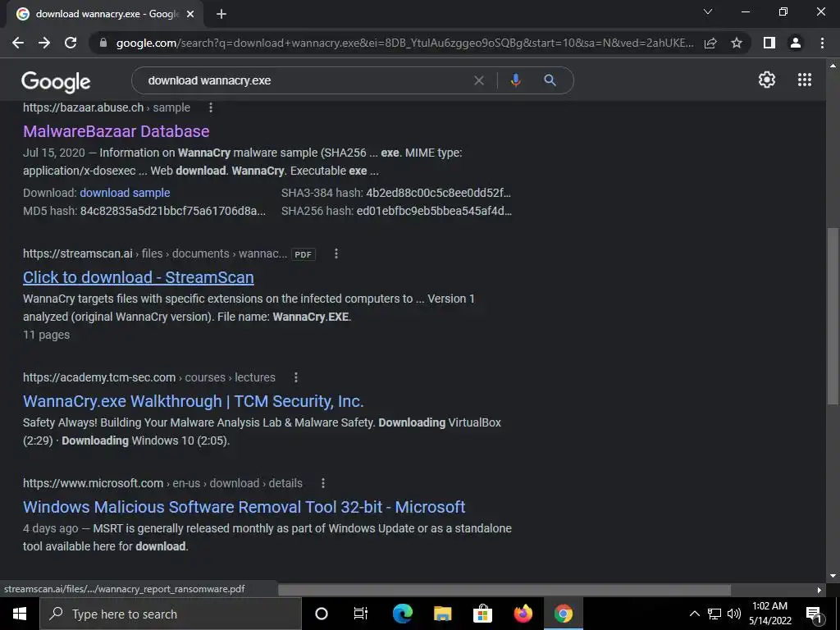Open a new tab with plus button

point(221,14)
